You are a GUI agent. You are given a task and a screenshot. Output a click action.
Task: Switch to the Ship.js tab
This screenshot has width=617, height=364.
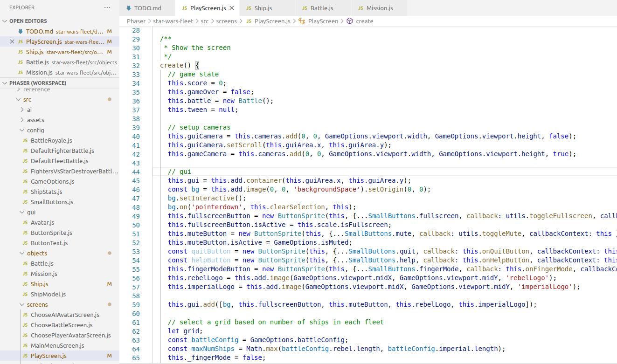(263, 8)
